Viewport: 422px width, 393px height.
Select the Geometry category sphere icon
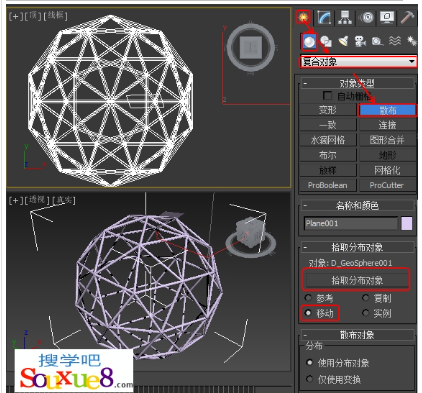pyautogui.click(x=309, y=42)
